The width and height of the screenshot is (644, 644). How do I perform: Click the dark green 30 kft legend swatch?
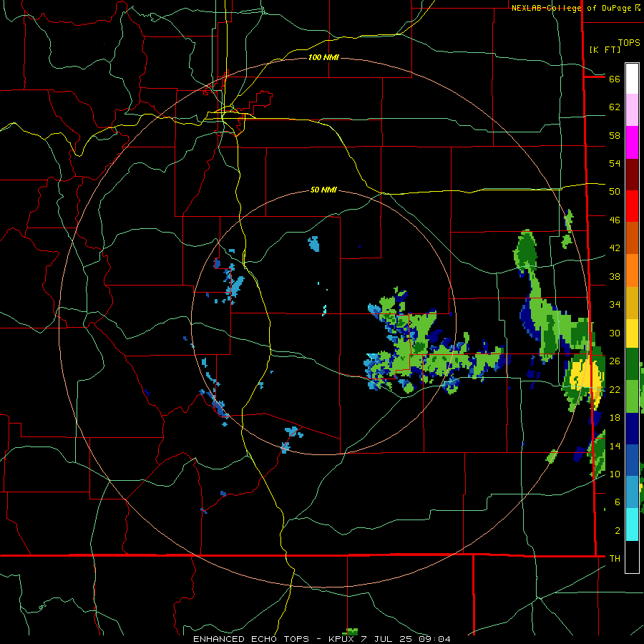632,364
